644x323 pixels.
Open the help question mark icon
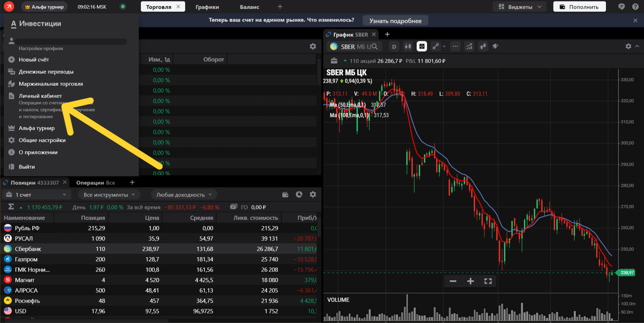pyautogui.click(x=635, y=7)
